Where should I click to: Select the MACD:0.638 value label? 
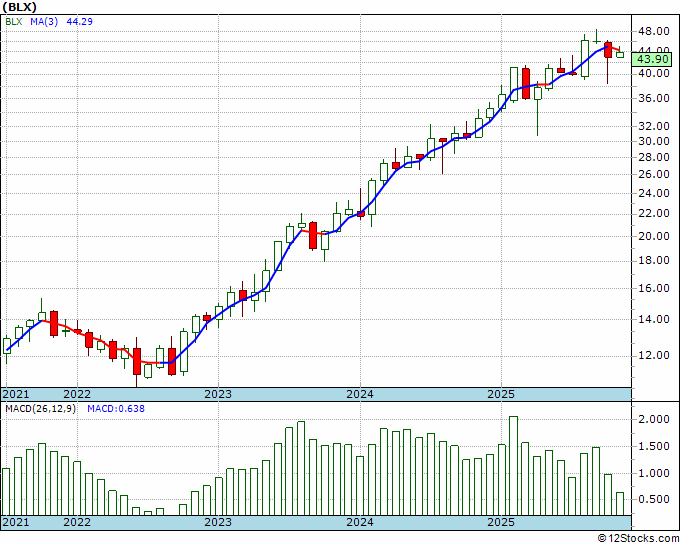[116, 409]
